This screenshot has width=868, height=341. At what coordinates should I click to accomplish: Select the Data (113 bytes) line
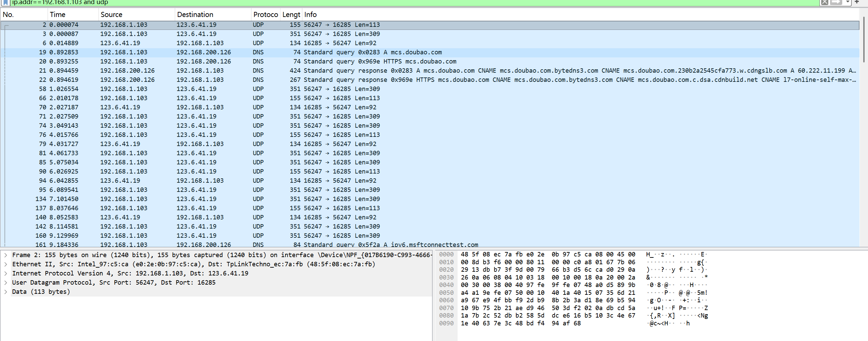point(222,292)
